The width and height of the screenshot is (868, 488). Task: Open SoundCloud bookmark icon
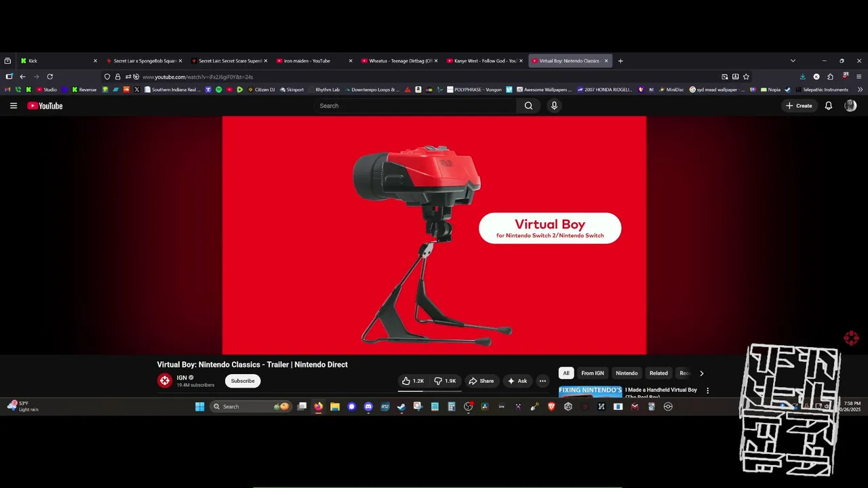(x=126, y=89)
